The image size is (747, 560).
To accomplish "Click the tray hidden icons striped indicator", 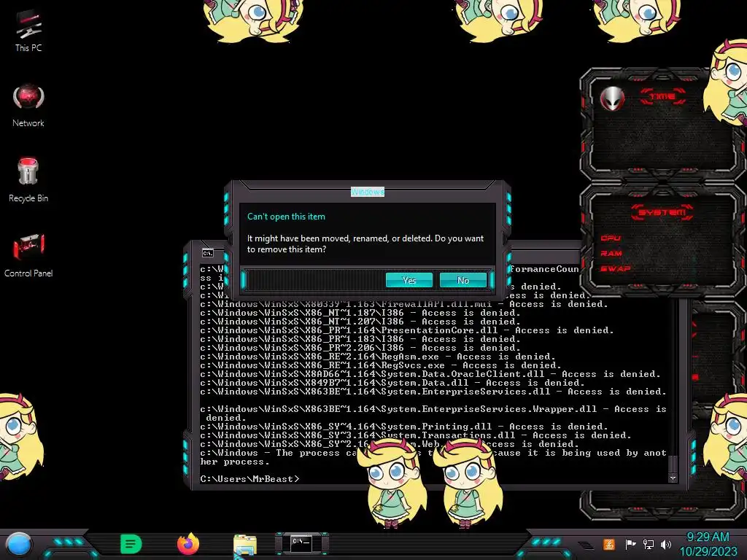I will coord(586,545).
